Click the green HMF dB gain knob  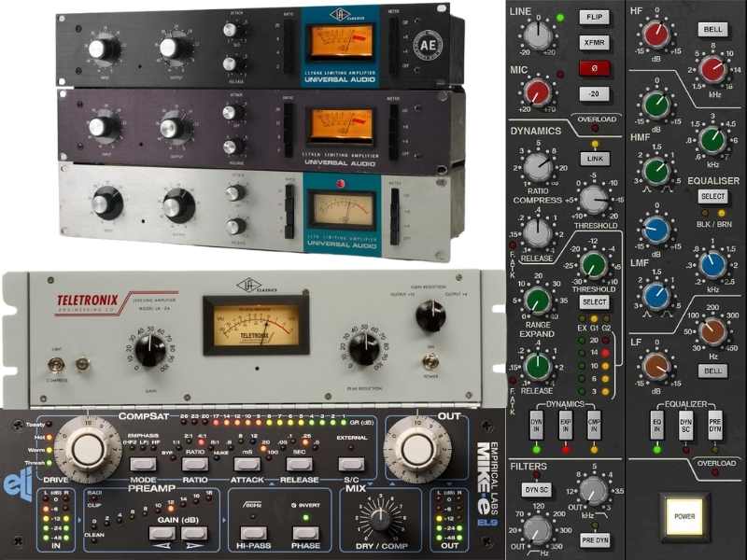pos(656,105)
